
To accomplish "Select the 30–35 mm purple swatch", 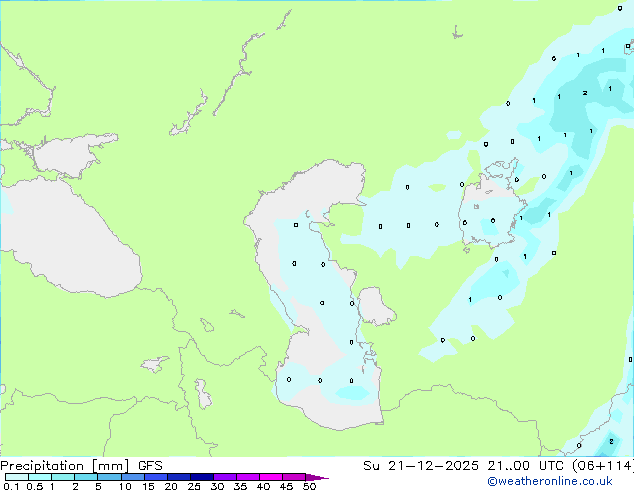I will [x=225, y=477].
